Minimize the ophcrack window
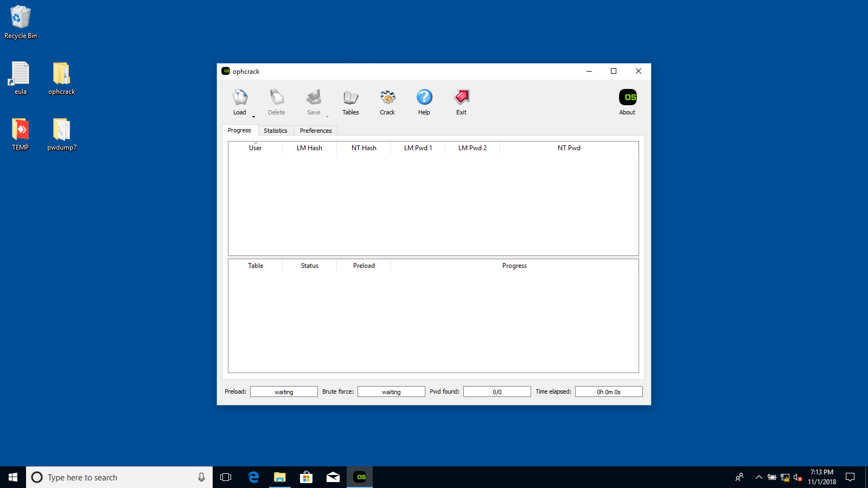This screenshot has width=868, height=488. [x=589, y=71]
